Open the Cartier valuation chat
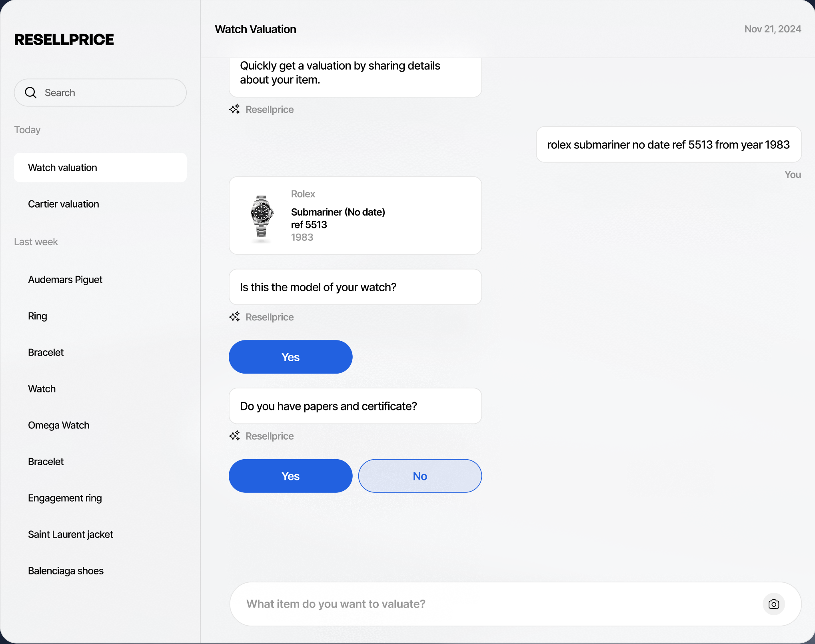 tap(64, 204)
